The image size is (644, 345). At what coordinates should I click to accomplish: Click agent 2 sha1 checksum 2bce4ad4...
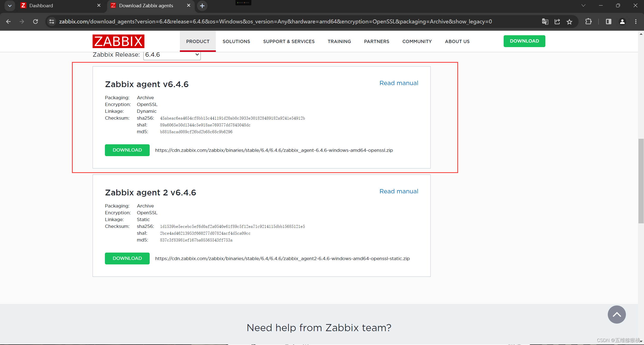click(x=205, y=233)
